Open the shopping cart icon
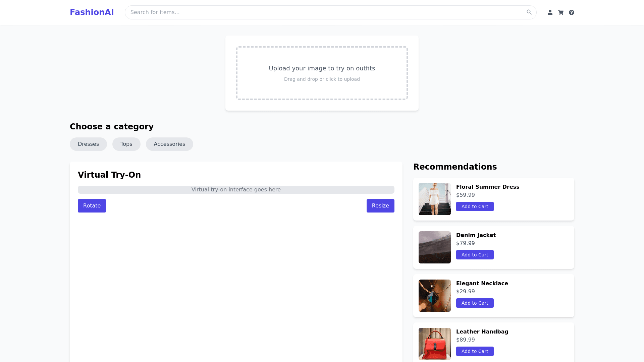Viewport: 644px width, 362px height. [561, 12]
